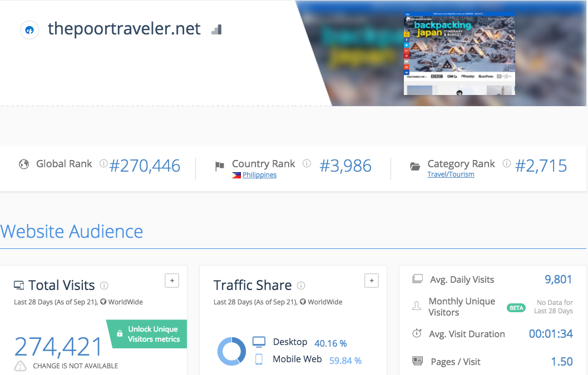
Task: Click the BETA badge
Action: tap(516, 308)
